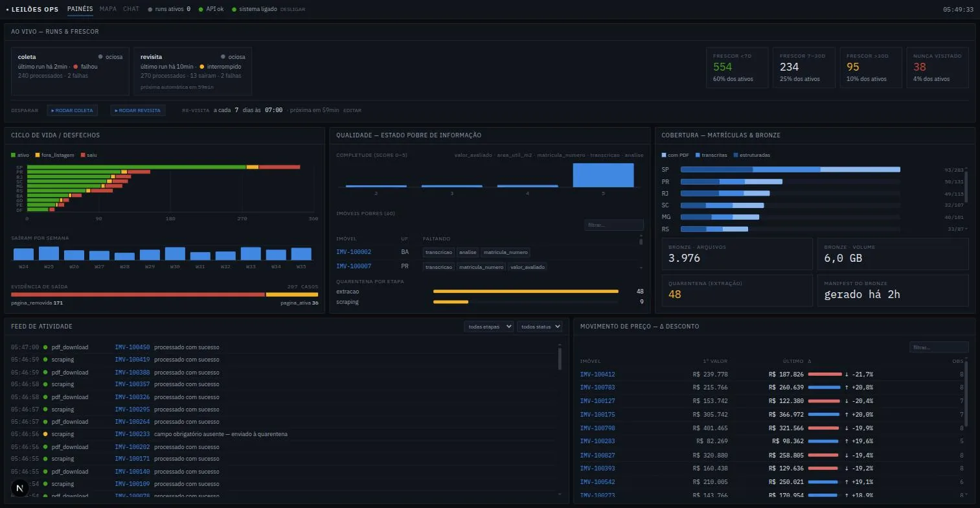
Task: Open IMV-100388 in activity feed
Action: (132, 373)
